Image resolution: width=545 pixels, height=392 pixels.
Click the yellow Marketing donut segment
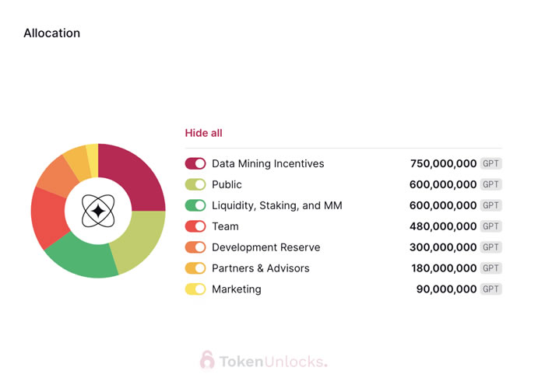point(92,154)
